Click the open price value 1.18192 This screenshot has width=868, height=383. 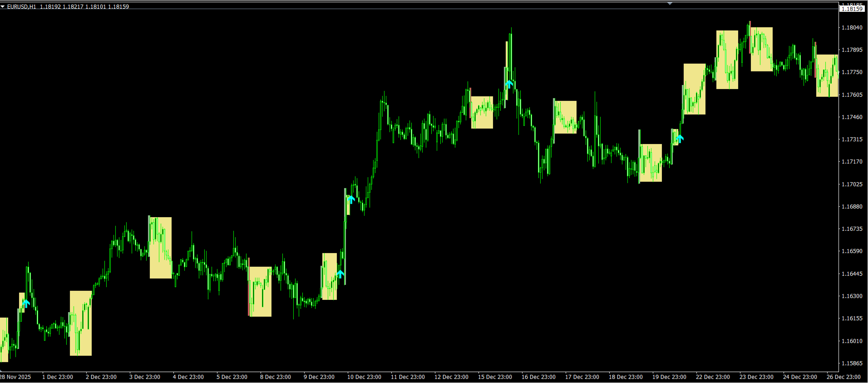point(50,7)
